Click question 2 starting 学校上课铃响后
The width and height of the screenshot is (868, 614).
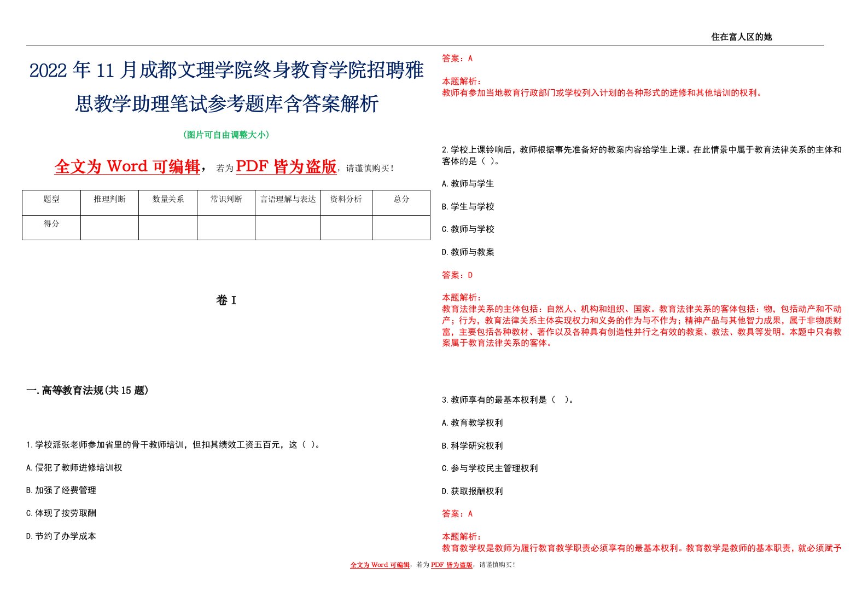click(x=642, y=155)
